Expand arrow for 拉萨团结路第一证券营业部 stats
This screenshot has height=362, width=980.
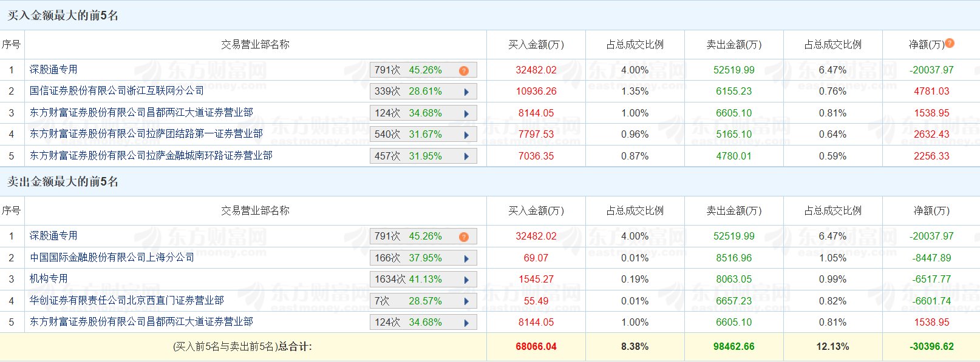466,135
